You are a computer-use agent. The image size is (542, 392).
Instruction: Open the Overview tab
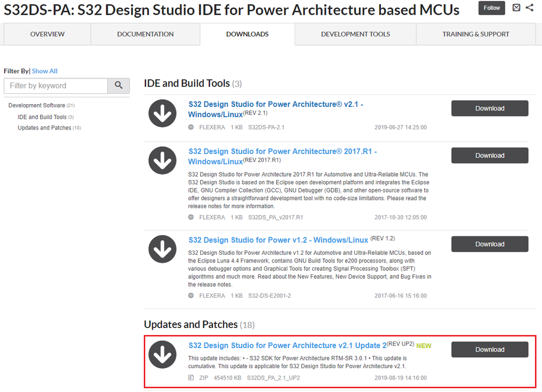tap(47, 34)
